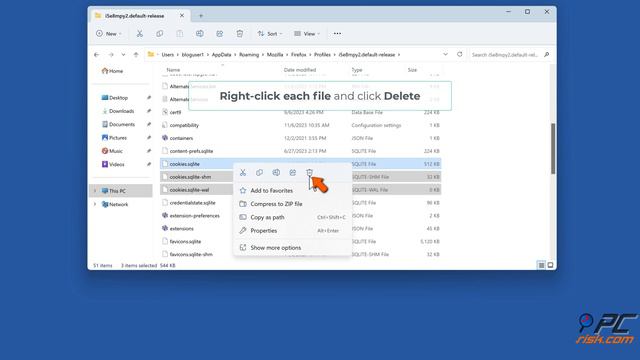Expand the Network tree node
The width and height of the screenshot is (640, 360).
coord(95,204)
